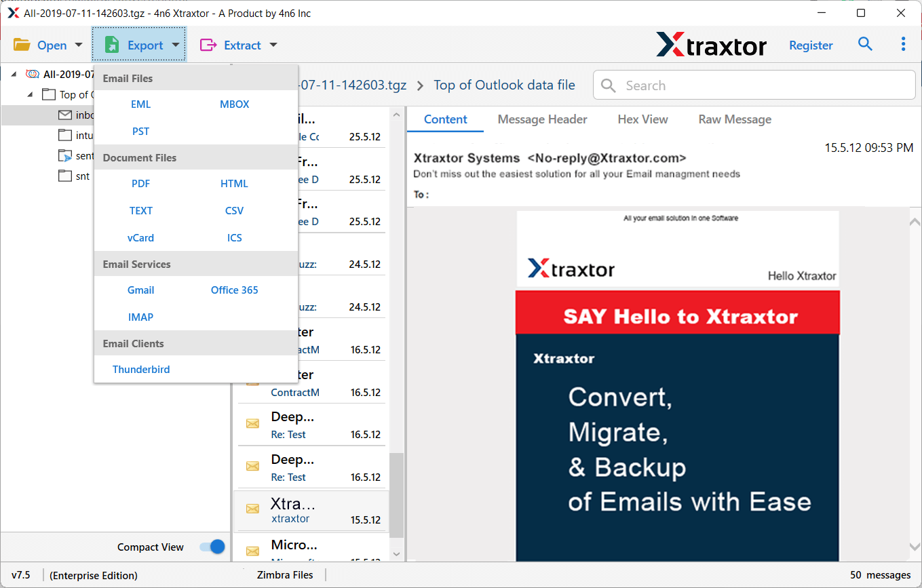
Task: Select ICS export option
Action: (235, 238)
